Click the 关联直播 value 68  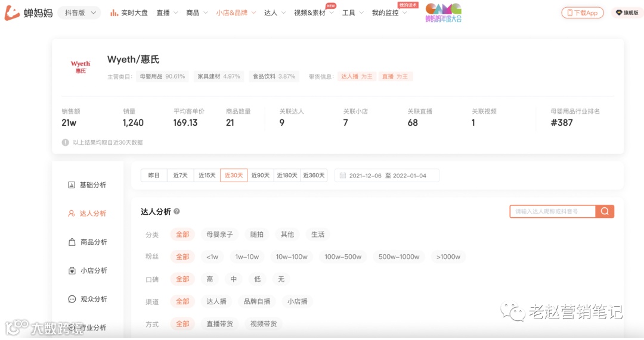(413, 123)
